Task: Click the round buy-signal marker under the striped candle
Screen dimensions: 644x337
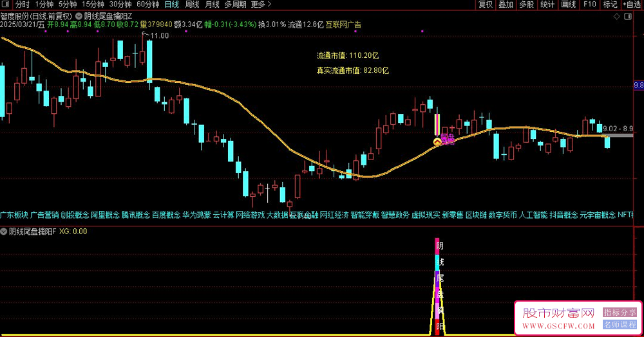Action: point(437,142)
